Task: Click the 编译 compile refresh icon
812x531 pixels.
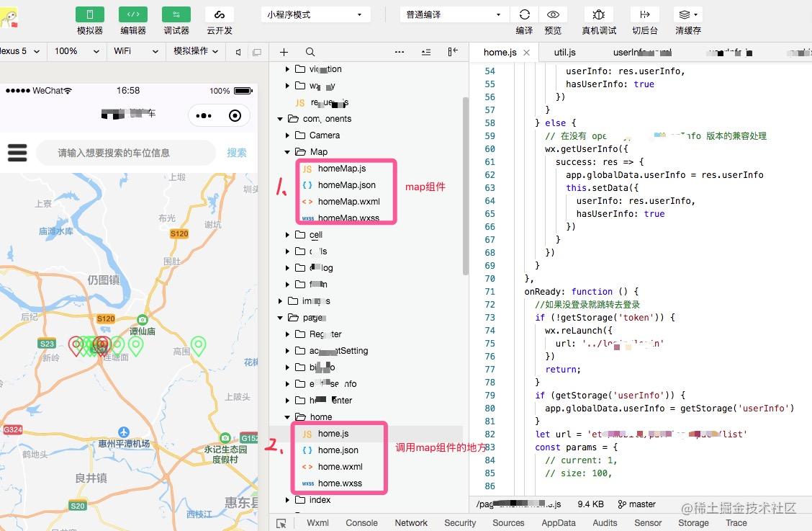Action: 525,14
